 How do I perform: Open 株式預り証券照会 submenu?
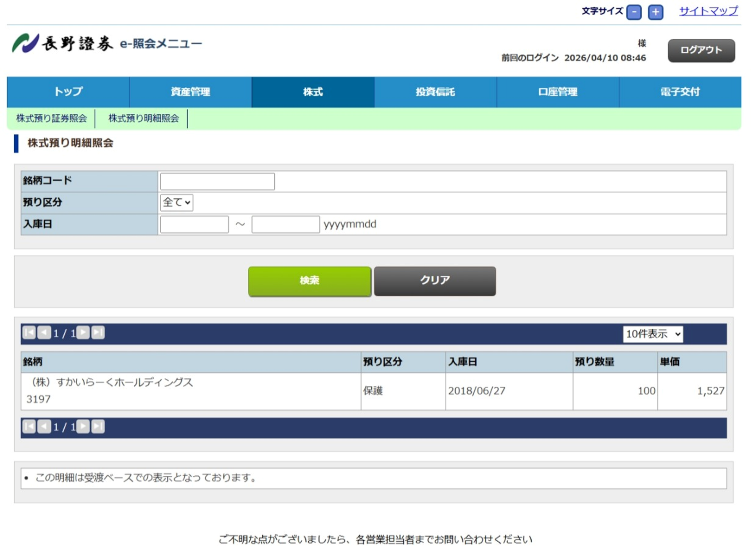pyautogui.click(x=51, y=119)
